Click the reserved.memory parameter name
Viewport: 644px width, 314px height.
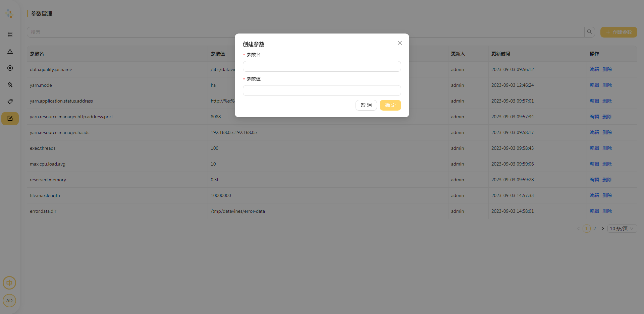coord(48,180)
